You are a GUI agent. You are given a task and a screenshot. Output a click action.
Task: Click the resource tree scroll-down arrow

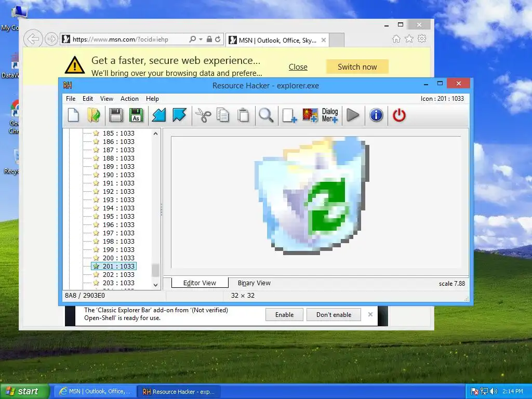coord(155,285)
